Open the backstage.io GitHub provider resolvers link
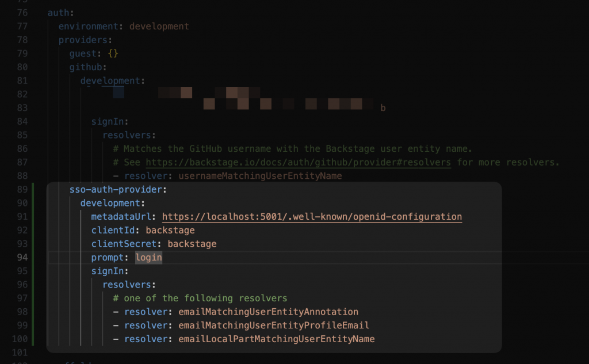Image resolution: width=589 pixels, height=364 pixels. 299,162
